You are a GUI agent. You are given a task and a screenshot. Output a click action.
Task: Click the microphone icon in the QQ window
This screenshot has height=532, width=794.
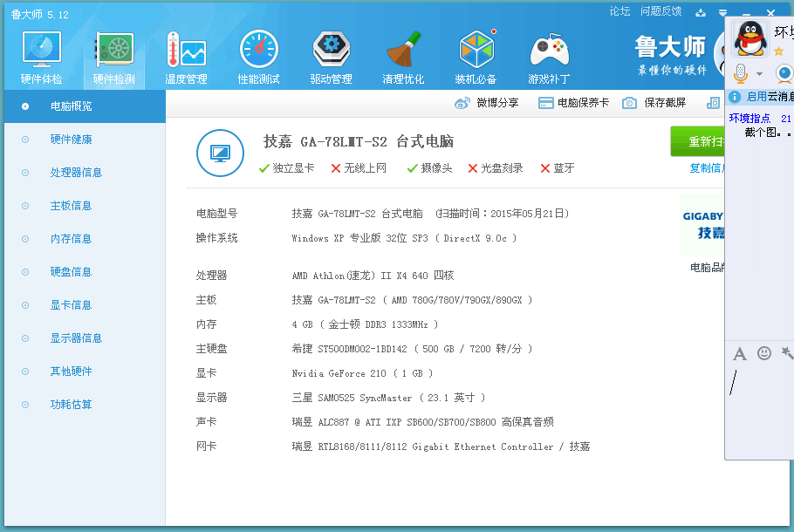pos(740,74)
